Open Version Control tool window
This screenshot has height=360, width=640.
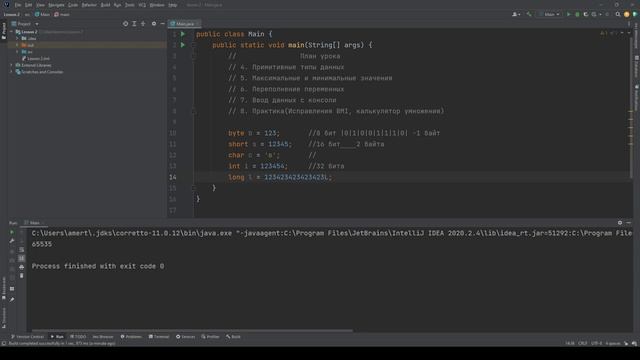pyautogui.click(x=27, y=337)
